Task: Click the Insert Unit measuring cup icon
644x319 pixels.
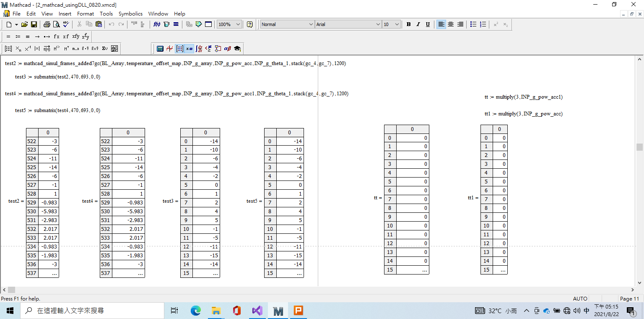Action: 166,24
